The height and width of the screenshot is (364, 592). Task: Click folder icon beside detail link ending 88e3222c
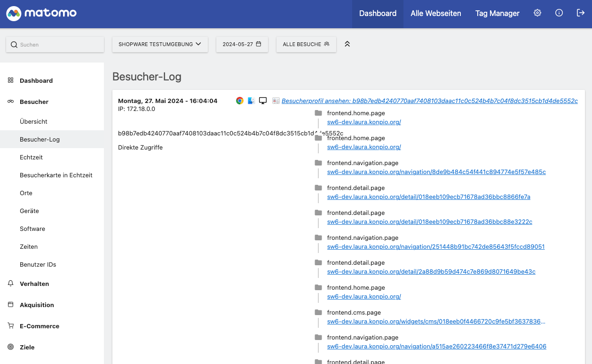pos(318,213)
